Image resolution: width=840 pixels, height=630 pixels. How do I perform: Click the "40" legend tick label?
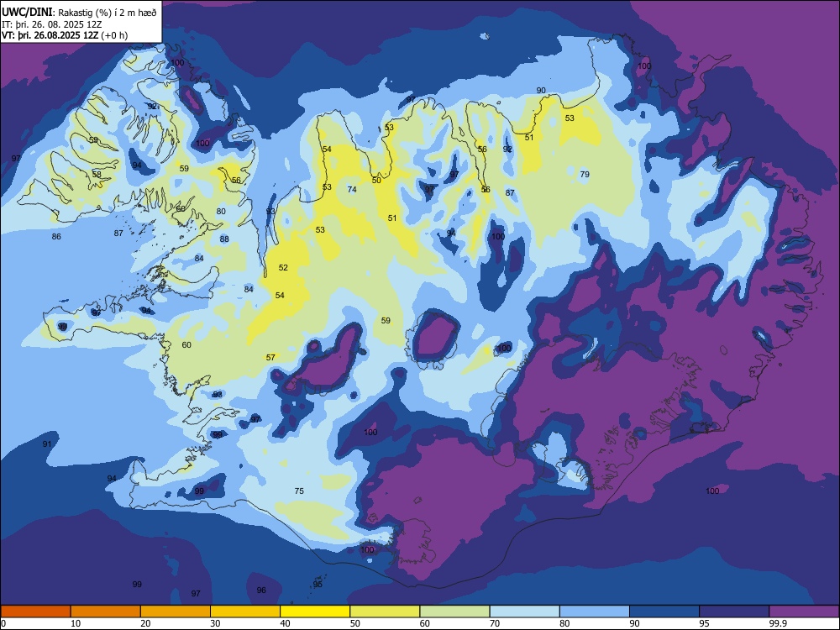[x=285, y=623]
